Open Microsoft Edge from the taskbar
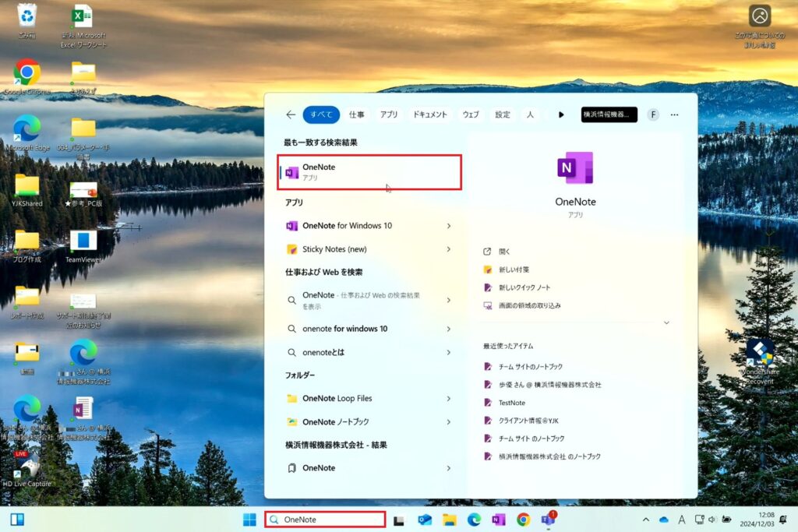The height and width of the screenshot is (532, 798). tap(475, 520)
